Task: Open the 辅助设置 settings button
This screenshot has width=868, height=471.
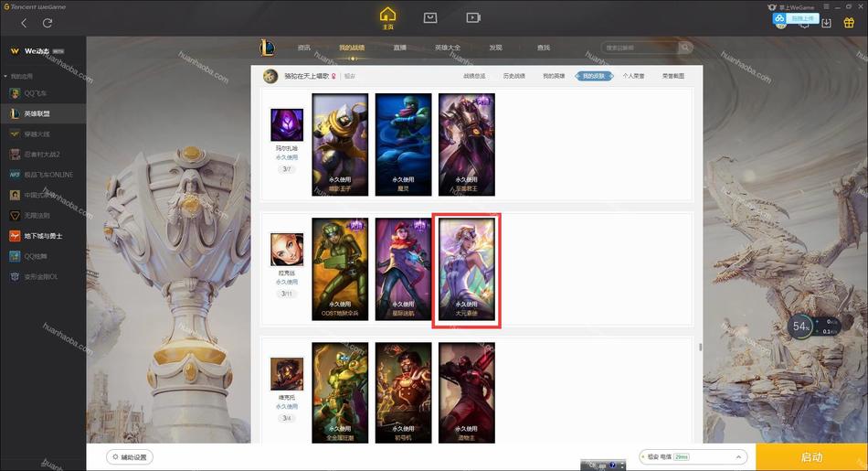Action: click(130, 457)
